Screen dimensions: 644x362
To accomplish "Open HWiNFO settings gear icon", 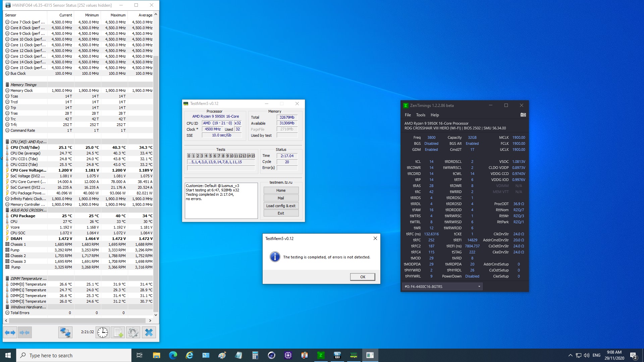I will point(133,333).
